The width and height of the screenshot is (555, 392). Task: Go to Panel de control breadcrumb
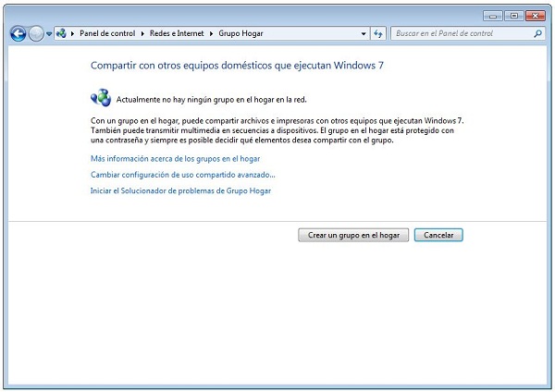point(106,33)
